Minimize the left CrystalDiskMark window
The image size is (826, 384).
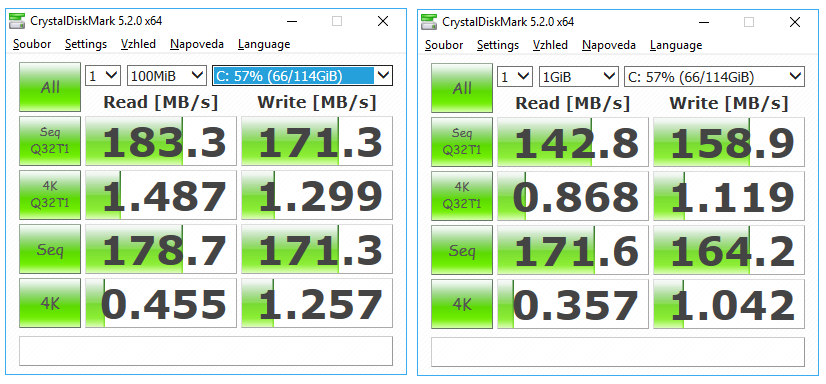click(293, 21)
